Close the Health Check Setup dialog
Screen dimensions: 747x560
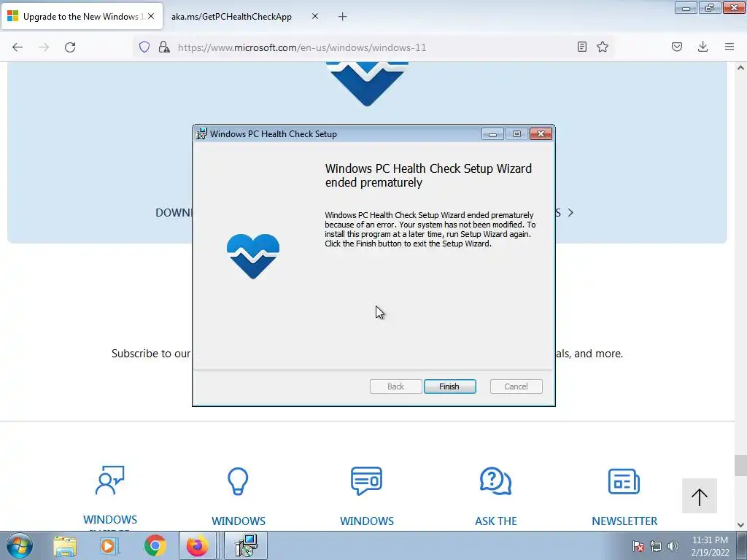pyautogui.click(x=541, y=134)
